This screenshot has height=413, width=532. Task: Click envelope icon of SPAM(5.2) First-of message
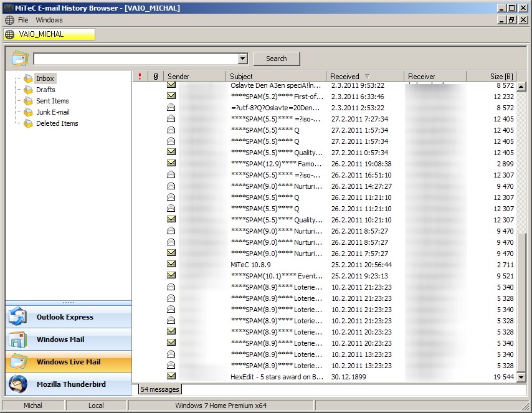coord(171,96)
